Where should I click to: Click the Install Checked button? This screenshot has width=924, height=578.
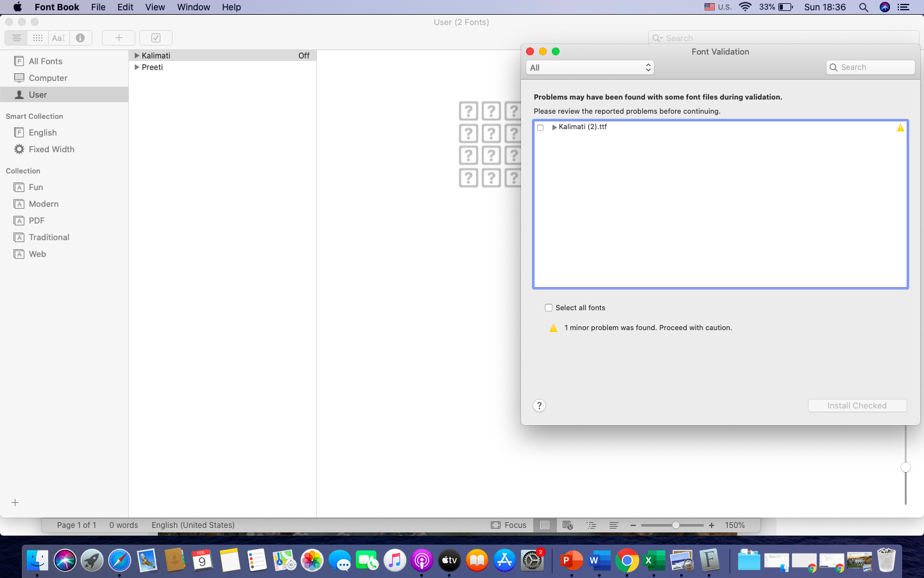point(857,406)
